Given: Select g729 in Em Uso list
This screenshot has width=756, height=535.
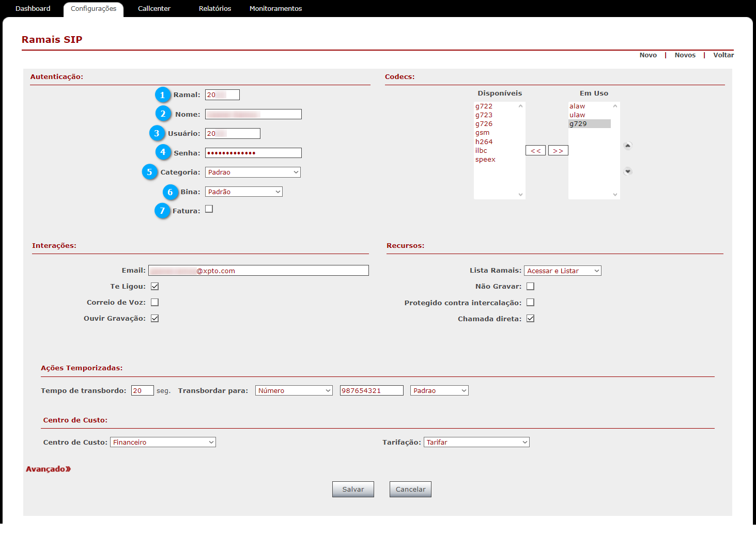Looking at the screenshot, I should [590, 124].
